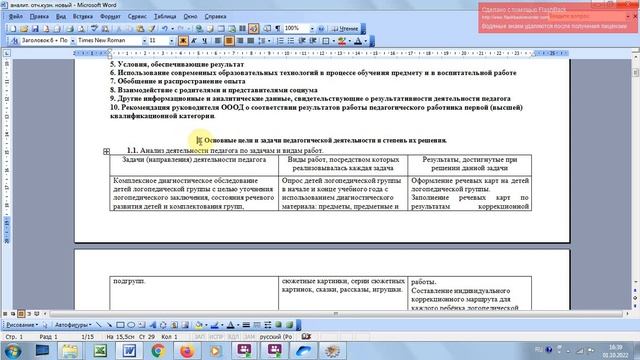
Task: Open the Справка menu
Action: [215, 17]
